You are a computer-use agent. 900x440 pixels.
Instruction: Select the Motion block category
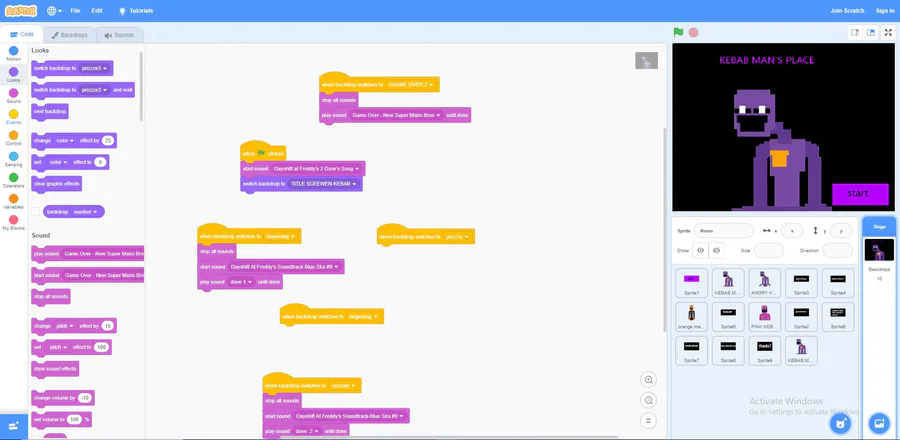(14, 54)
